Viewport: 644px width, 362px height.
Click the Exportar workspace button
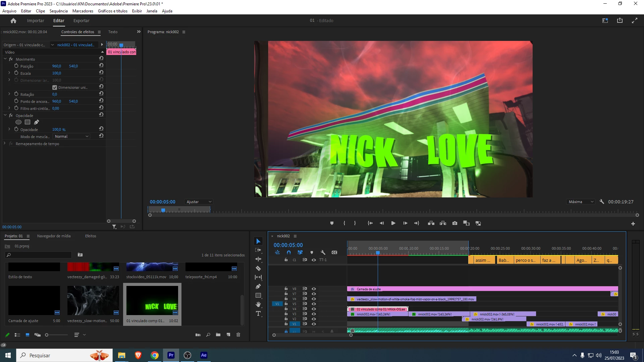point(81,20)
